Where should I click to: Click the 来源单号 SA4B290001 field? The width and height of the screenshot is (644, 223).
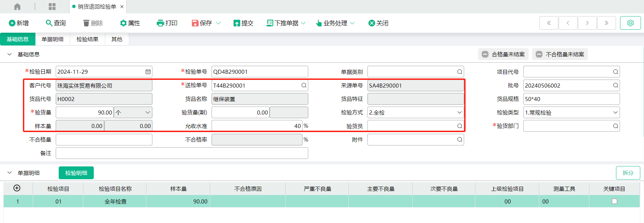click(416, 86)
